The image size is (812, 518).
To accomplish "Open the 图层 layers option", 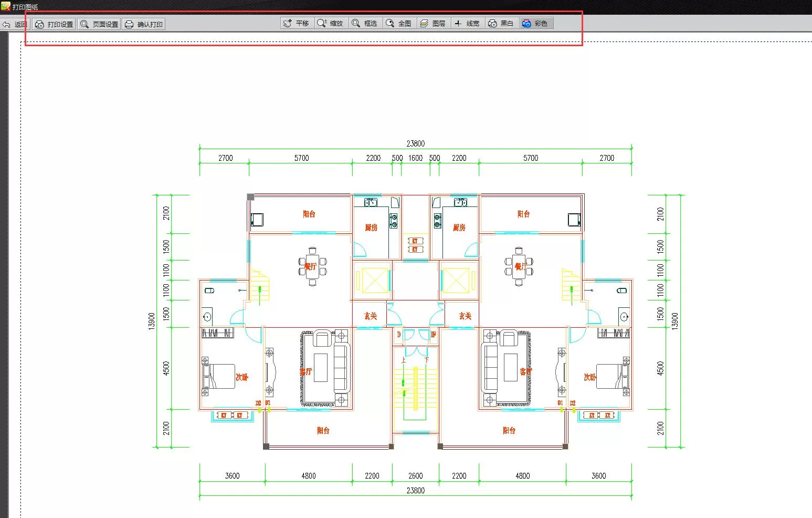I will tap(434, 23).
